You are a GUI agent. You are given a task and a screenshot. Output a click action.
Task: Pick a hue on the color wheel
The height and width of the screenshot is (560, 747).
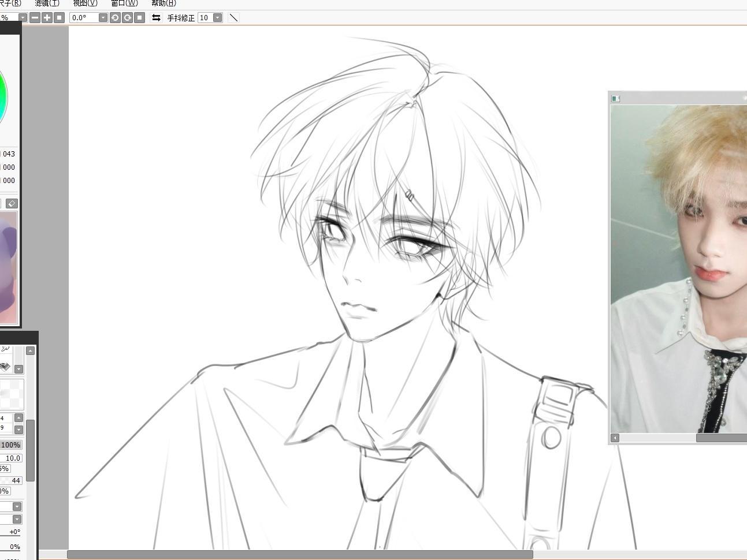point(3,97)
